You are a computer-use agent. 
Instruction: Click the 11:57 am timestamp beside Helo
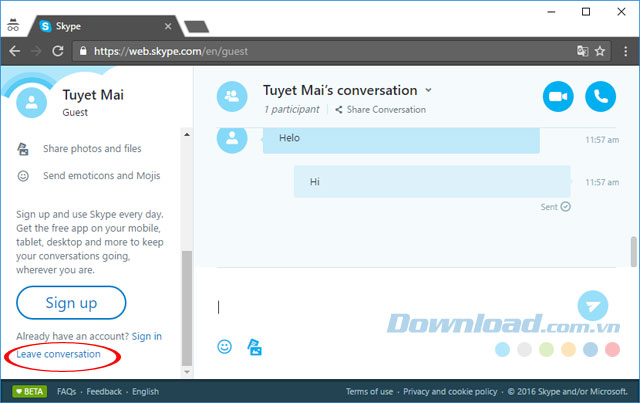click(602, 140)
